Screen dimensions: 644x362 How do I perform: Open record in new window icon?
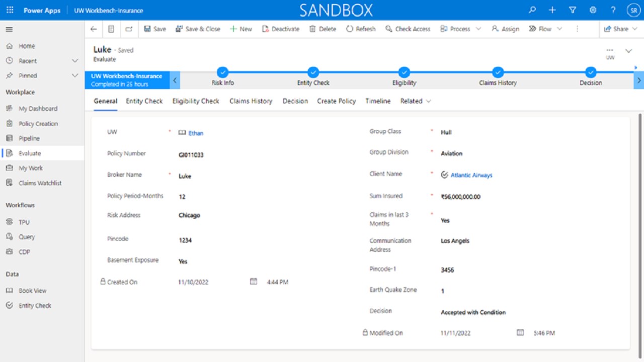click(x=129, y=29)
